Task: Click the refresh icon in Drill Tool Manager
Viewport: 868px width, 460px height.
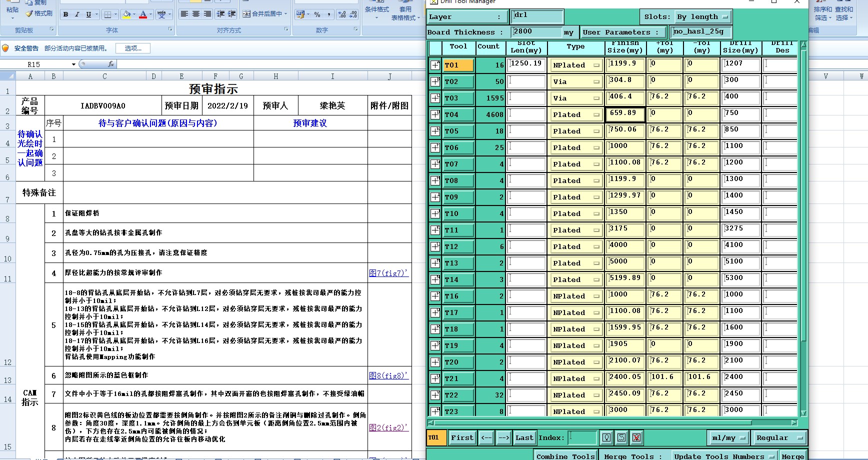Action: pyautogui.click(x=621, y=438)
